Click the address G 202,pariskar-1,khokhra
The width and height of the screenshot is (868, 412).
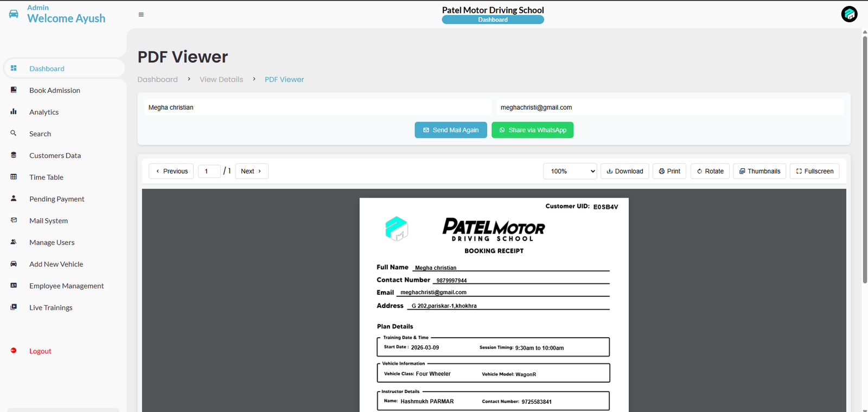point(444,306)
